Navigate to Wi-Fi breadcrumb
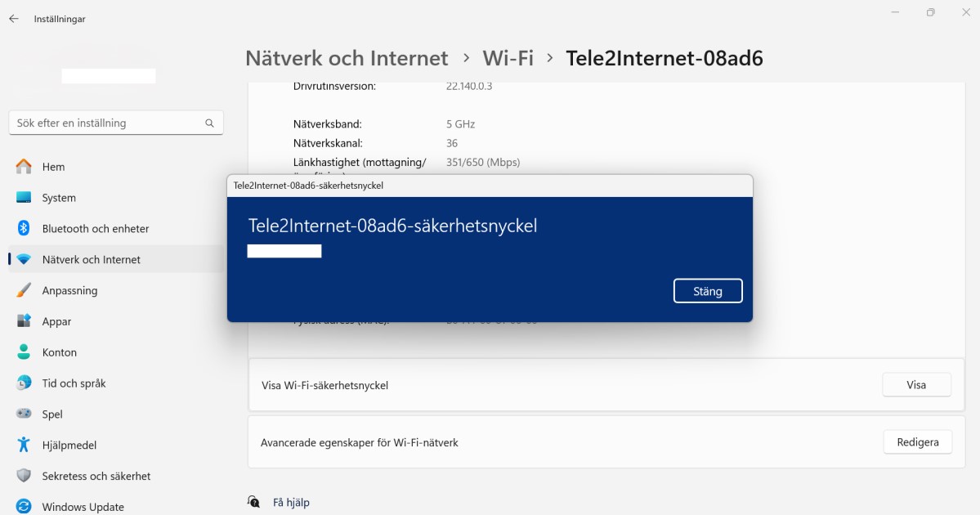 (508, 58)
